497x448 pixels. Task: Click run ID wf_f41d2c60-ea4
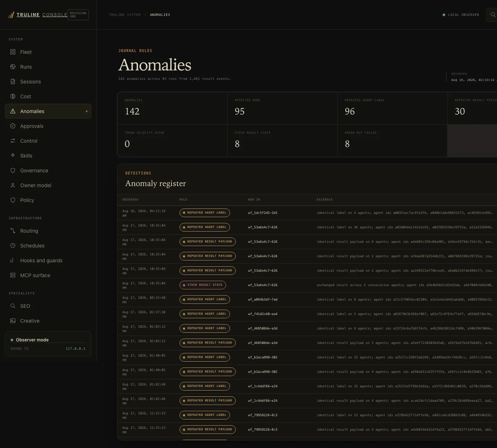[x=263, y=314]
